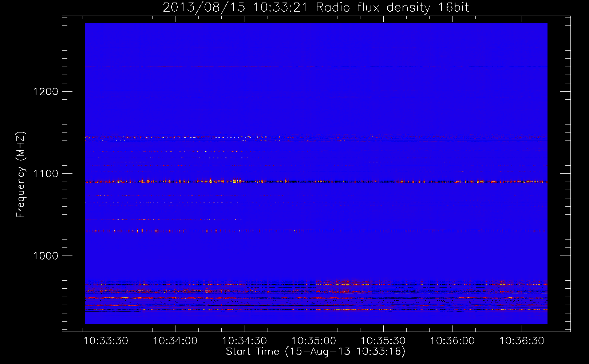This screenshot has width=589, height=364.
Task: Select the 1200 frequency axis label
Action: (x=46, y=91)
